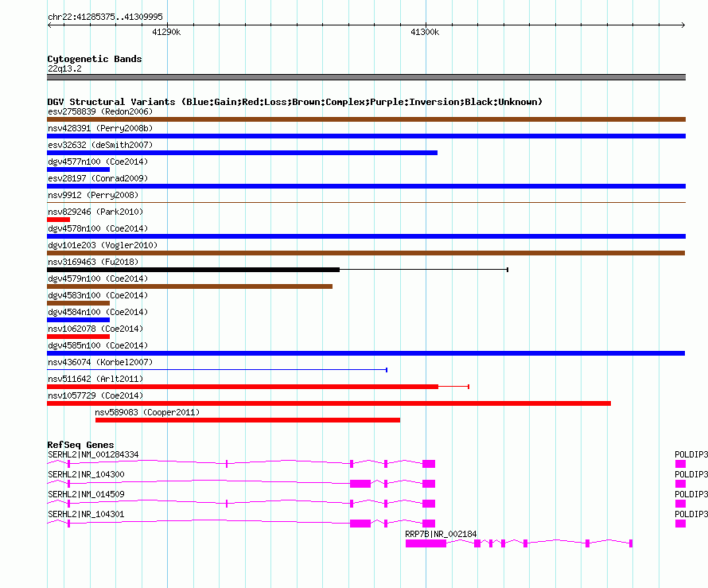The width and height of the screenshot is (708, 588).
Task: Click the right arrow of the coordinate ruler
Action: 683,25
